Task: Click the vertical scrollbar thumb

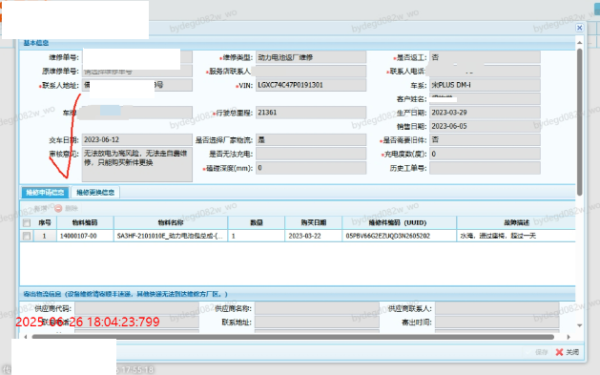Action: pyautogui.click(x=579, y=122)
